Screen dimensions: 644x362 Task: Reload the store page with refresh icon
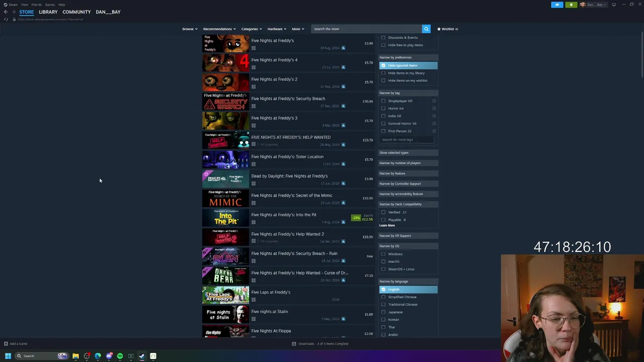(x=6, y=19)
